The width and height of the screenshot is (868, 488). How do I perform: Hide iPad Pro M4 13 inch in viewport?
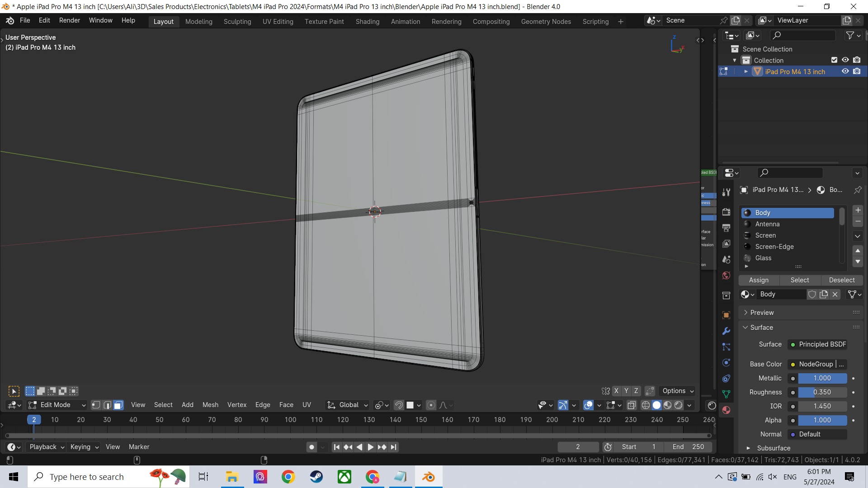[x=845, y=71]
